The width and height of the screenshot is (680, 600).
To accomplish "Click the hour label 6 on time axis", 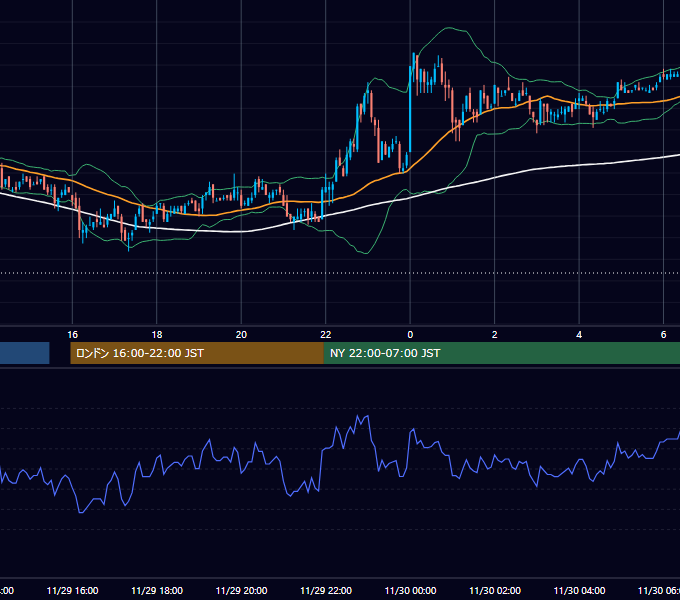I will click(663, 335).
